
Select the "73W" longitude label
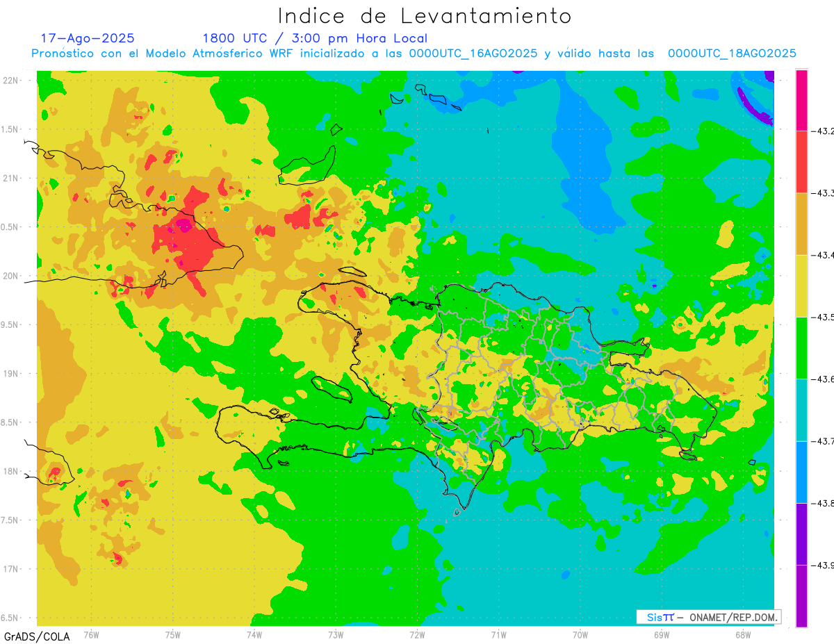[336, 634]
